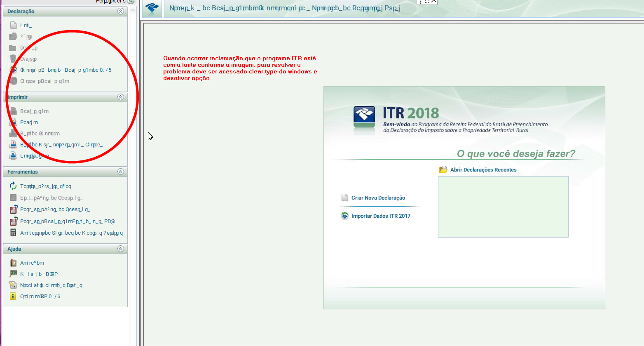The image size is (644, 346).
Task: Click the Notificação printer icon
Action: [13, 155]
